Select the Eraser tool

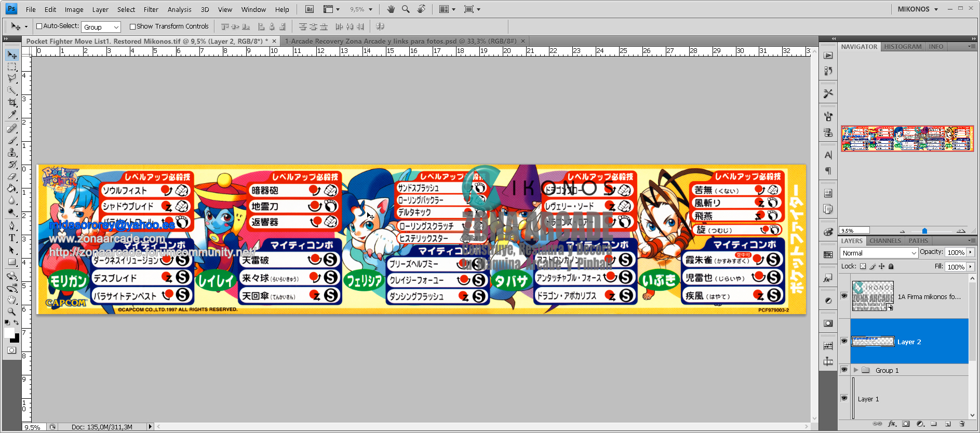click(12, 177)
